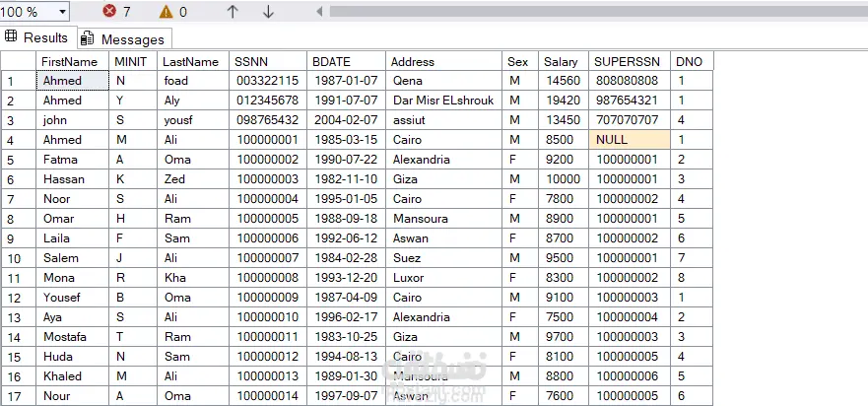Click the 'Omar' FirstName cell
The image size is (868, 406).
click(73, 218)
